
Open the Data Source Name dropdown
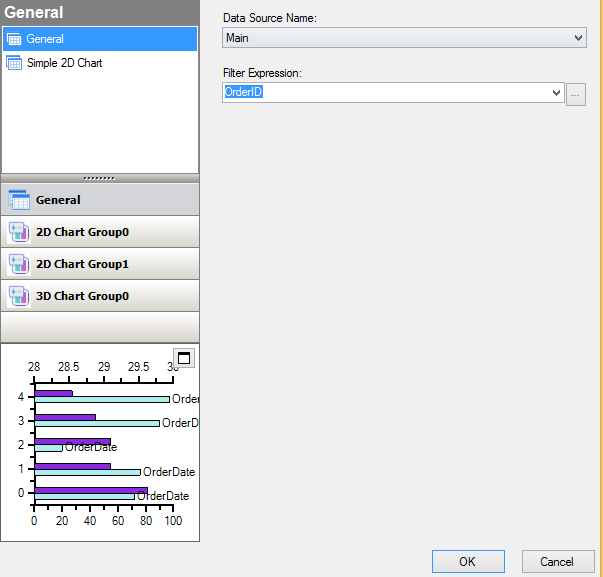(x=579, y=38)
